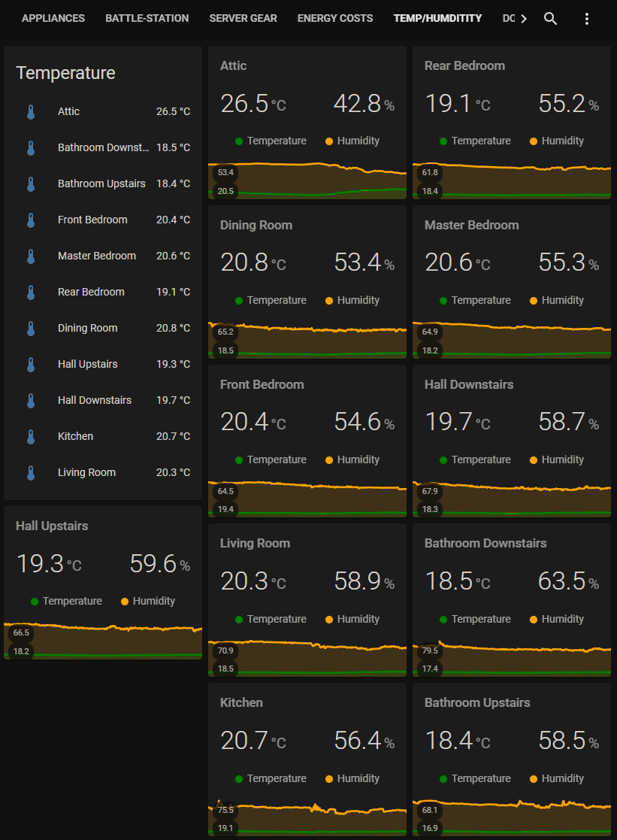Open Front Bedroom row in Temperature list
The height and width of the screenshot is (840, 617).
(x=103, y=220)
